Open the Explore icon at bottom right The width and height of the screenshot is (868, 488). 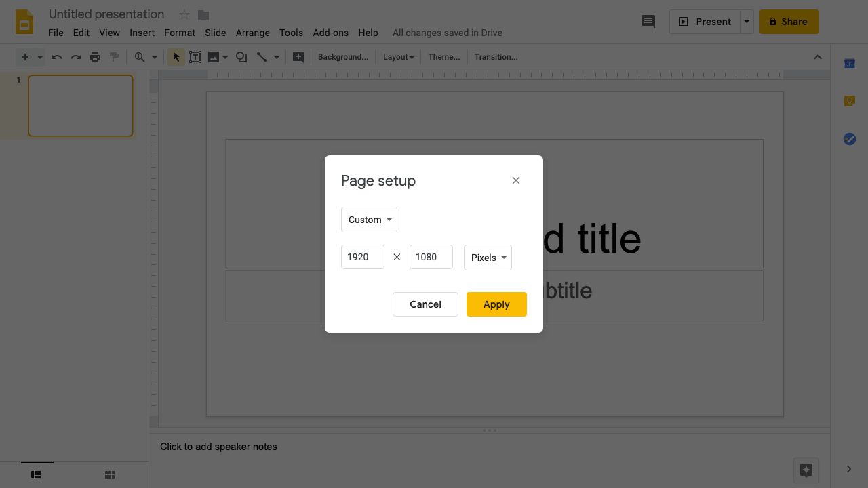point(806,470)
